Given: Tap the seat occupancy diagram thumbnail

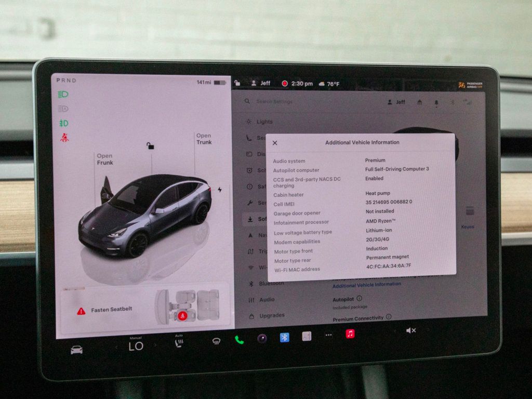Looking at the screenshot, I should point(188,305).
